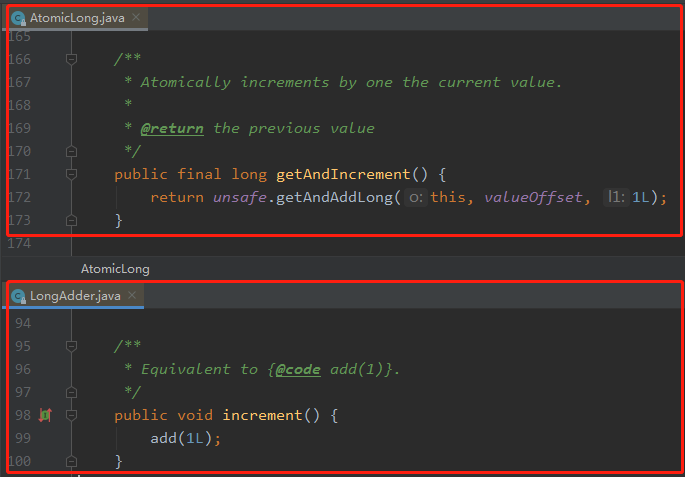Click the 'l1:' parameter hint

click(616, 198)
